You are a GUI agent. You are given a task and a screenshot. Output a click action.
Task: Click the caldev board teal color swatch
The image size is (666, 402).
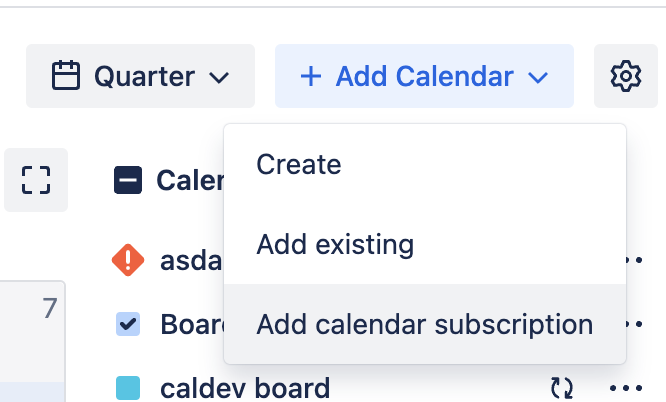(x=128, y=387)
